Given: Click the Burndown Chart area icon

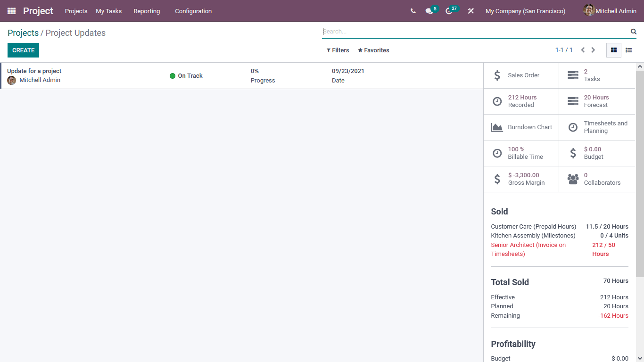Looking at the screenshot, I should tap(497, 127).
